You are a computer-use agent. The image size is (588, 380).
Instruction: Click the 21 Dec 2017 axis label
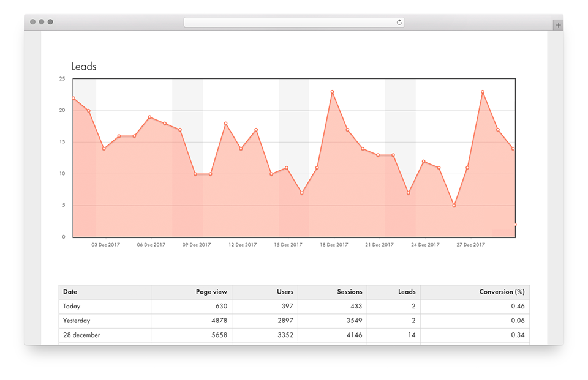(380, 245)
